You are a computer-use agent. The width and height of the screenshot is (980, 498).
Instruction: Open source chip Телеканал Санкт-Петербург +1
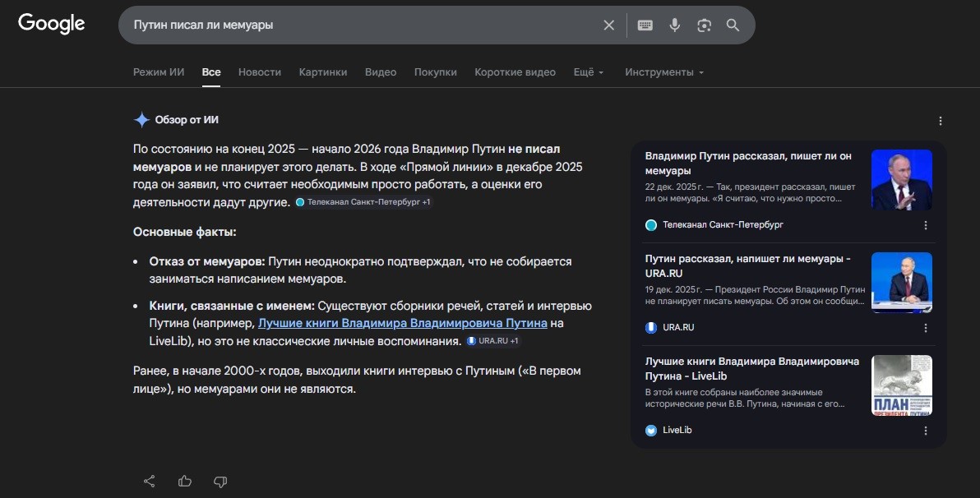(363, 202)
